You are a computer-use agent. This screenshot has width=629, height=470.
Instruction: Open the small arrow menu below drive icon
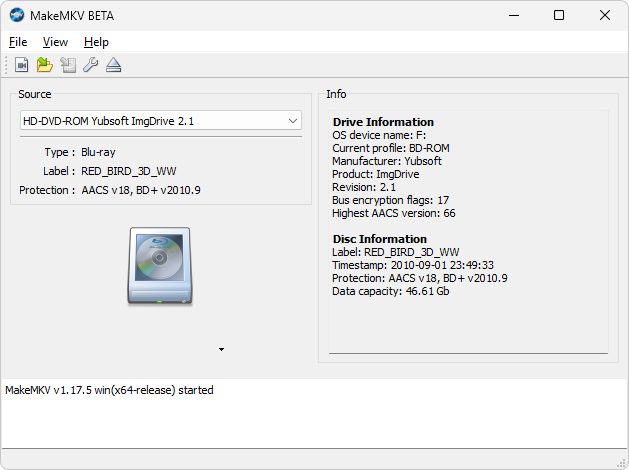(221, 350)
